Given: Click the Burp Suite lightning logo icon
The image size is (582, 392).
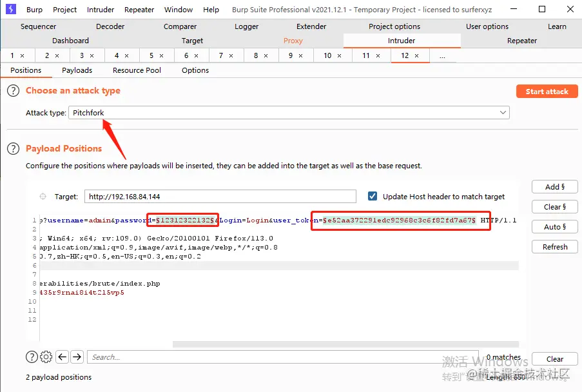Looking at the screenshot, I should [11, 9].
